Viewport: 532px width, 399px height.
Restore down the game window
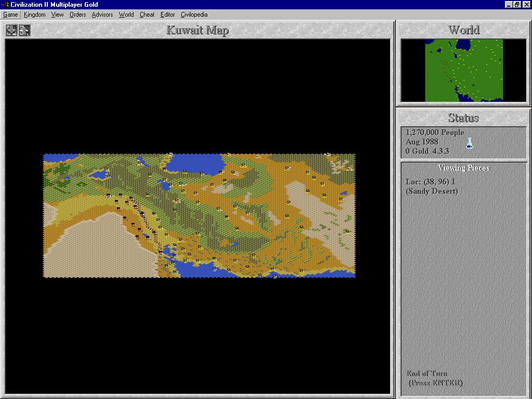[517, 5]
